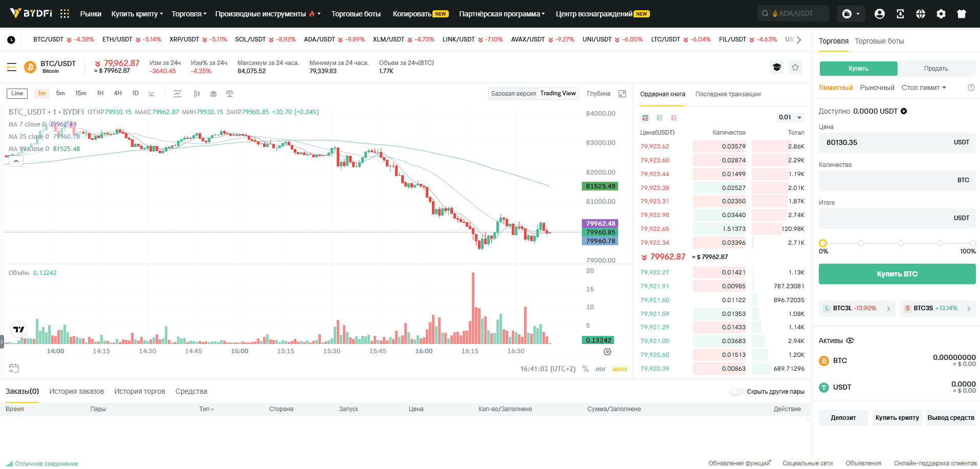980x469 pixels.
Task: Click the green Buy BTC button
Action: click(x=897, y=274)
